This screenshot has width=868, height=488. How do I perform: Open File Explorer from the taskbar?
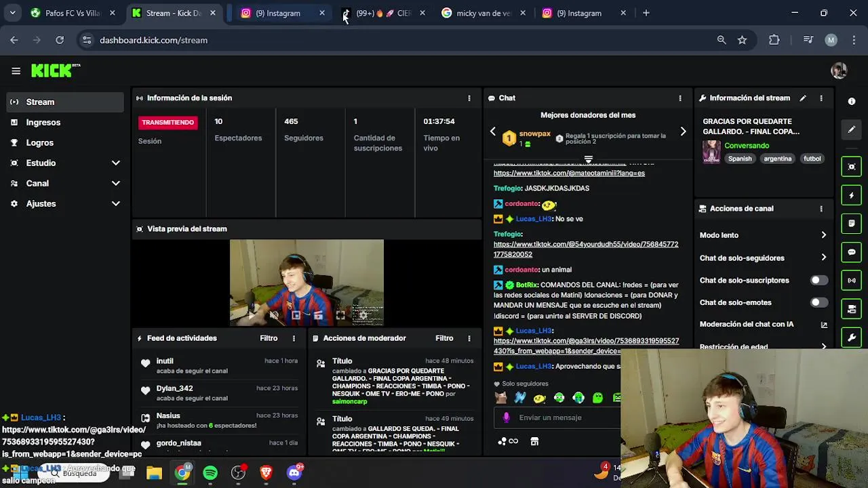point(154,472)
